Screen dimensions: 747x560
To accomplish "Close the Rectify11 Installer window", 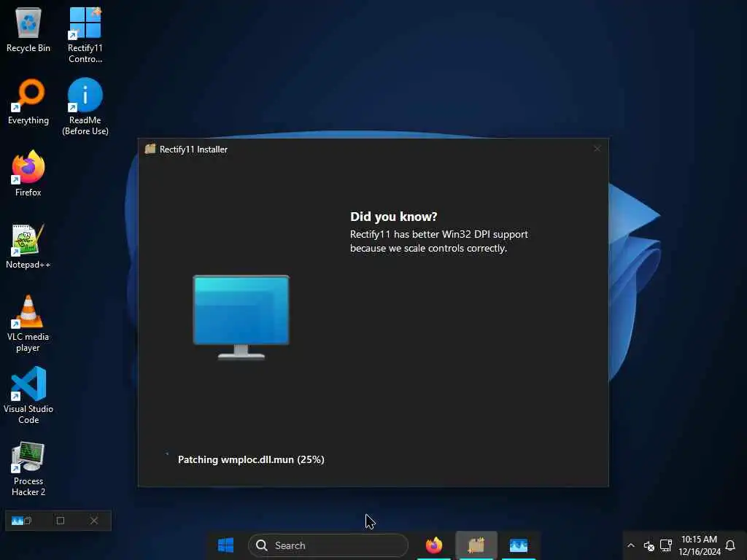I will point(597,149).
